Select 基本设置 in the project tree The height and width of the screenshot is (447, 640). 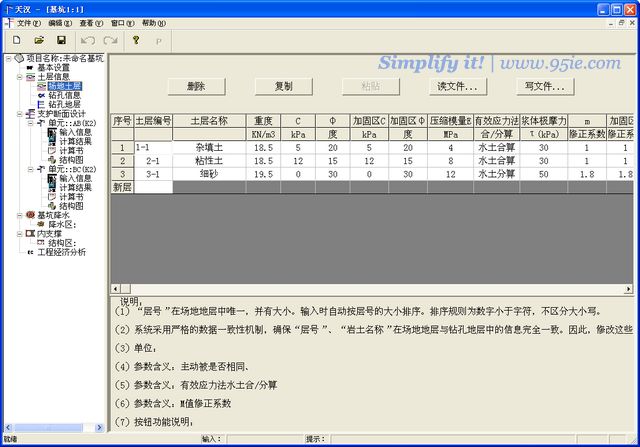(x=54, y=68)
